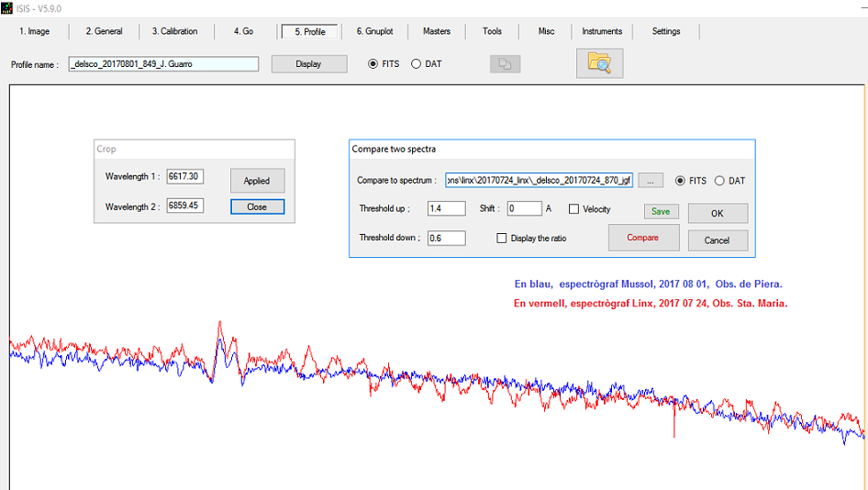Click the green Save button

pyautogui.click(x=661, y=211)
